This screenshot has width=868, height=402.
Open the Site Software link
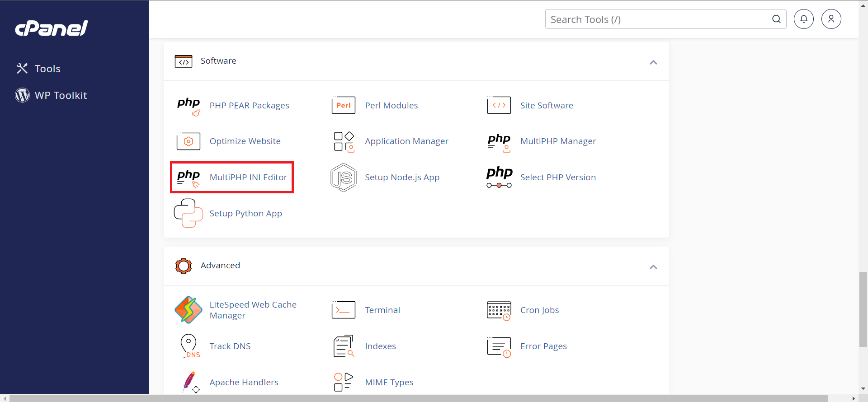(x=547, y=105)
